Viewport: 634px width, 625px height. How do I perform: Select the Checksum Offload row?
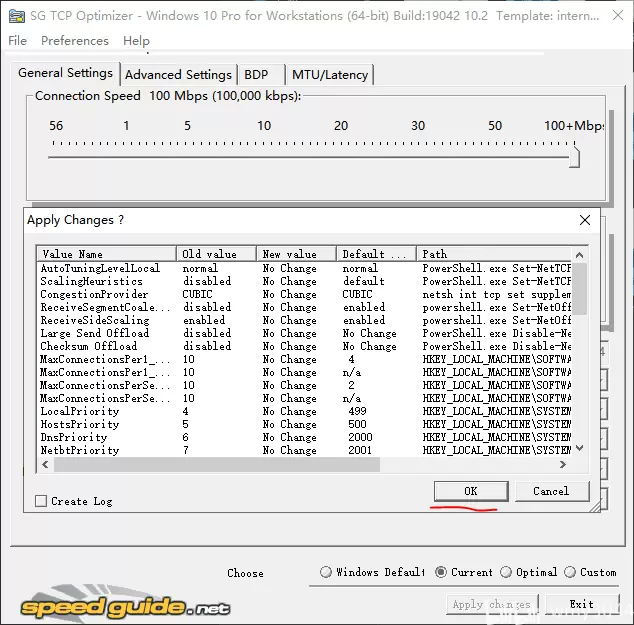pos(304,346)
